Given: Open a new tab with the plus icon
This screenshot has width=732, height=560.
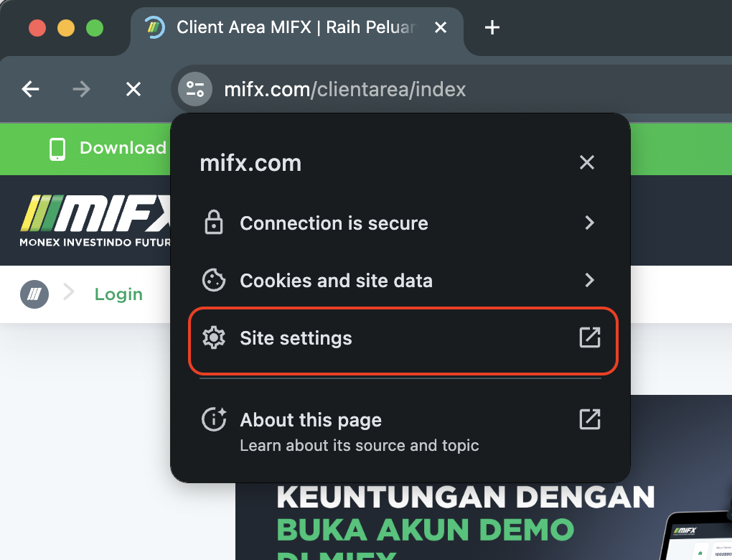Looking at the screenshot, I should pos(492,27).
